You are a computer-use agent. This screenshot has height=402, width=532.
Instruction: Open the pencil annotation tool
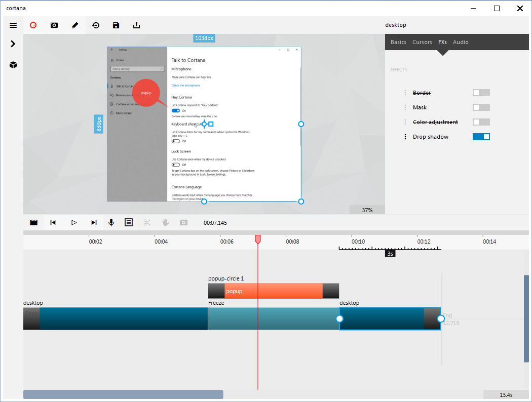pos(75,25)
